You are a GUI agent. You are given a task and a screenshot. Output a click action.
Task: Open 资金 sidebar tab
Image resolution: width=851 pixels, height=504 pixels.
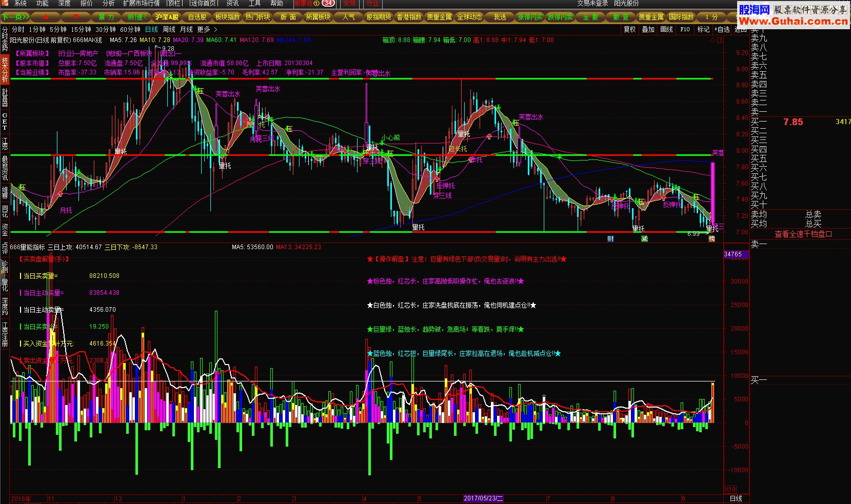pos(5,229)
